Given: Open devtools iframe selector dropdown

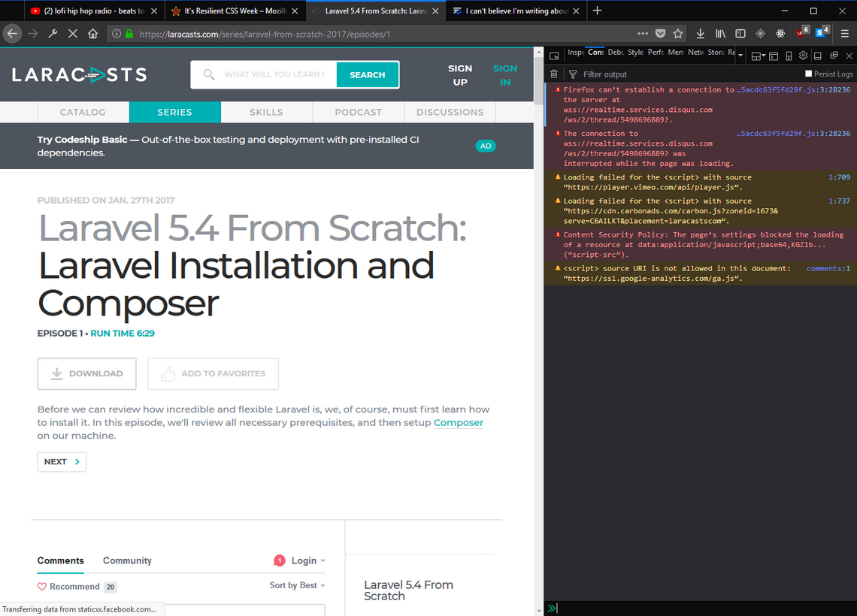Looking at the screenshot, I should click(758, 56).
